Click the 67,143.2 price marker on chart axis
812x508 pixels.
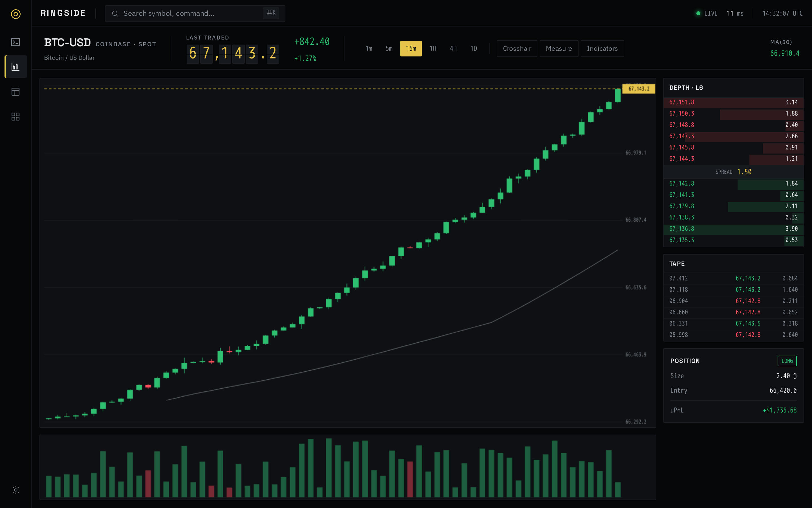639,89
